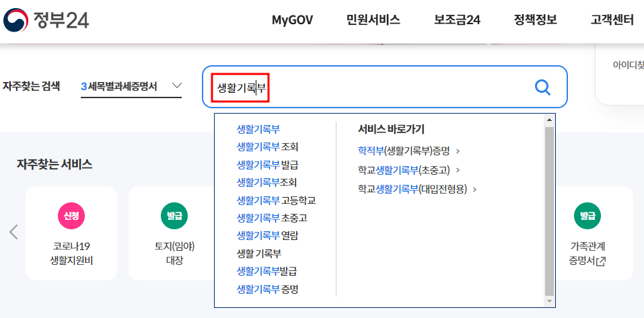644x318 pixels.
Task: Select the suggestion 생활기록부 증명
Action: coord(267,289)
